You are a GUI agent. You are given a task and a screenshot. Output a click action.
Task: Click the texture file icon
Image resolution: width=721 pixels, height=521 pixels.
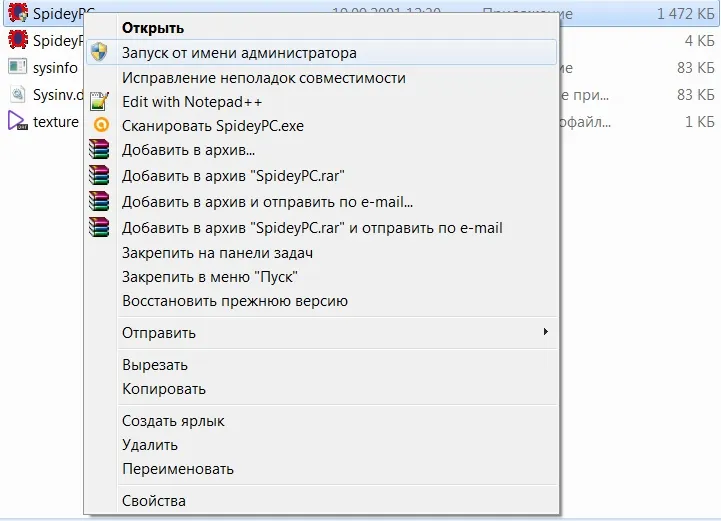click(17, 121)
